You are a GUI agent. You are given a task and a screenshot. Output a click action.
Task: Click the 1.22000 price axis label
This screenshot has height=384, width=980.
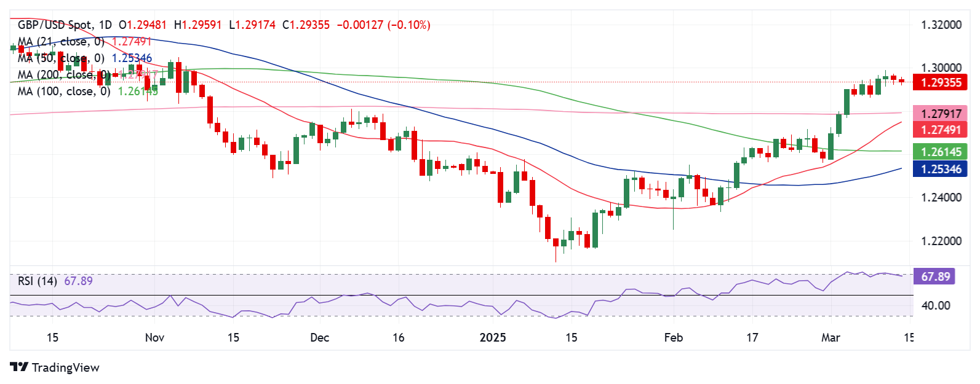(941, 241)
